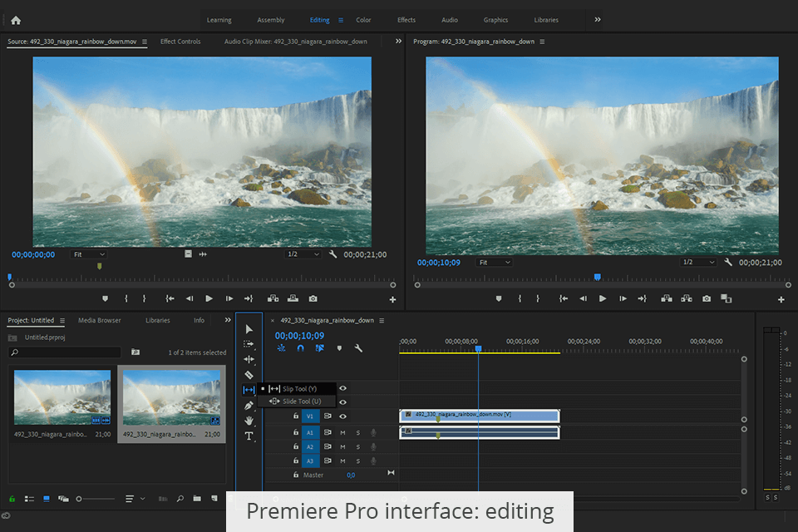Open Program monitor panel menu

tap(542, 42)
